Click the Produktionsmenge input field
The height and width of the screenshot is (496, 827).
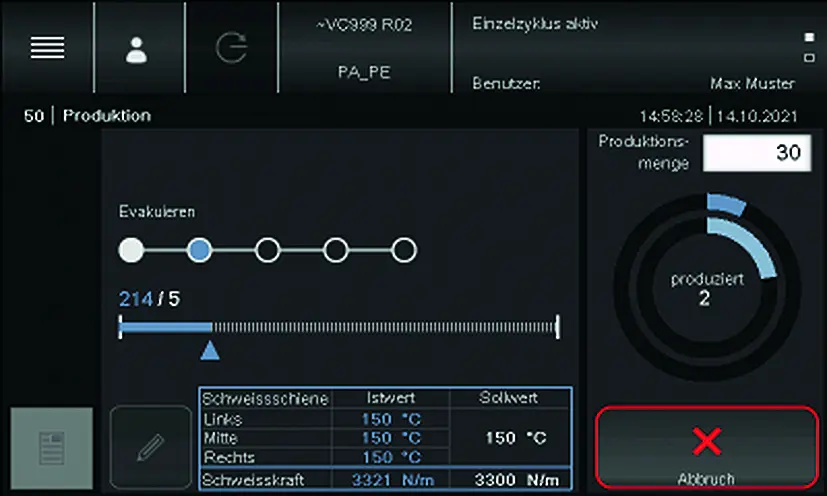coord(756,153)
